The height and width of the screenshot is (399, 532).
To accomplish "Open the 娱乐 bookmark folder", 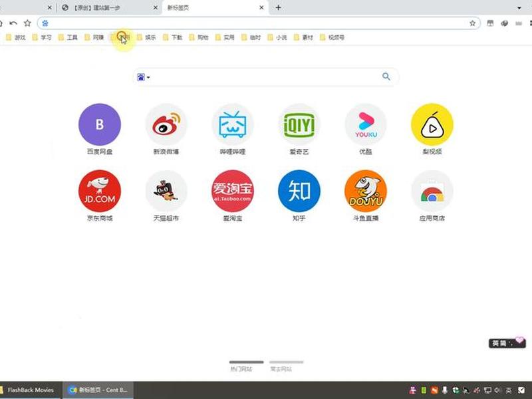I will pyautogui.click(x=146, y=37).
